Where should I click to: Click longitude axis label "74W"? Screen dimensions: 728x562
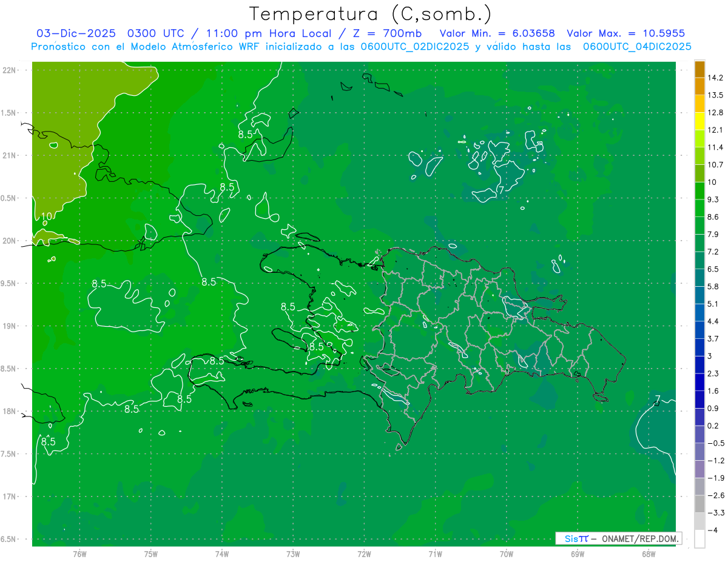tap(222, 554)
